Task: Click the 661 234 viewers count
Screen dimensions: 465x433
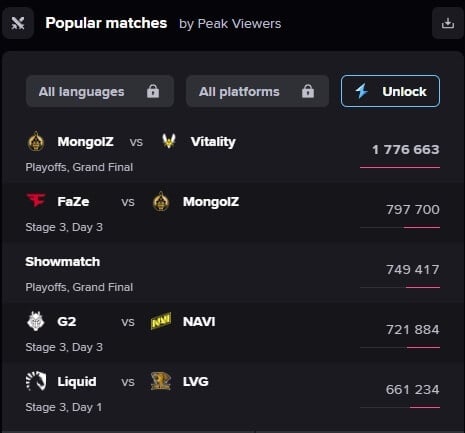Action: click(x=413, y=389)
